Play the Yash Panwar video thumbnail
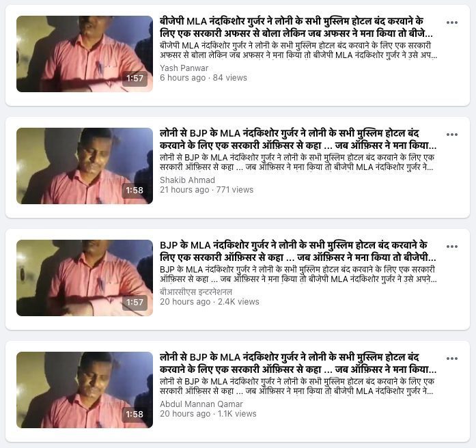This screenshot has width=476, height=448. tap(85, 54)
